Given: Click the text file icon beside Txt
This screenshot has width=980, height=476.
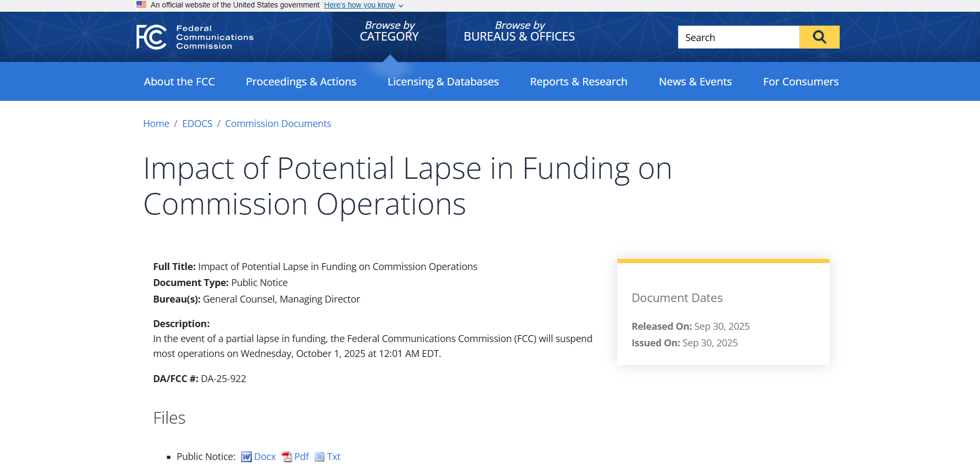Looking at the screenshot, I should [320, 457].
